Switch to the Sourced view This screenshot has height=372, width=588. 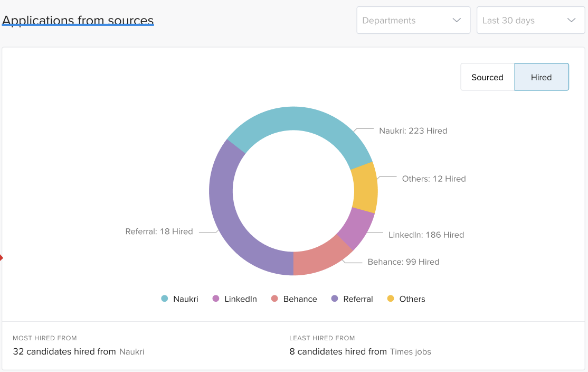pyautogui.click(x=487, y=77)
